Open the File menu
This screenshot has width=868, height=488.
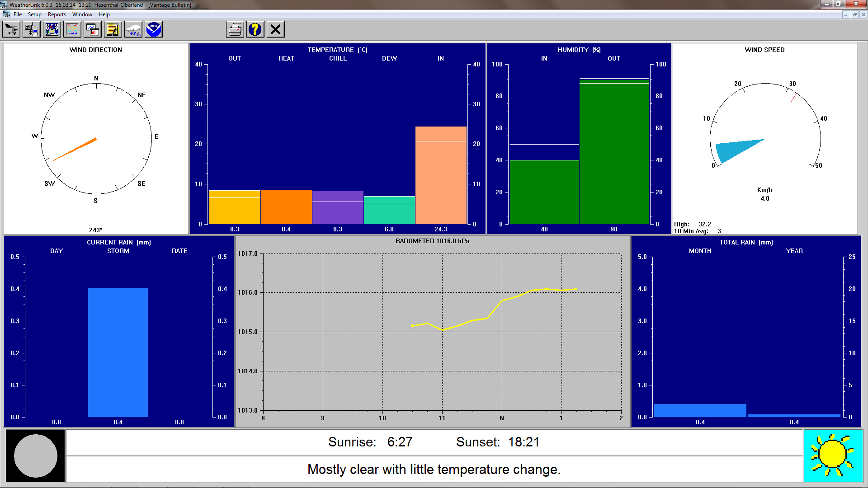coord(18,14)
